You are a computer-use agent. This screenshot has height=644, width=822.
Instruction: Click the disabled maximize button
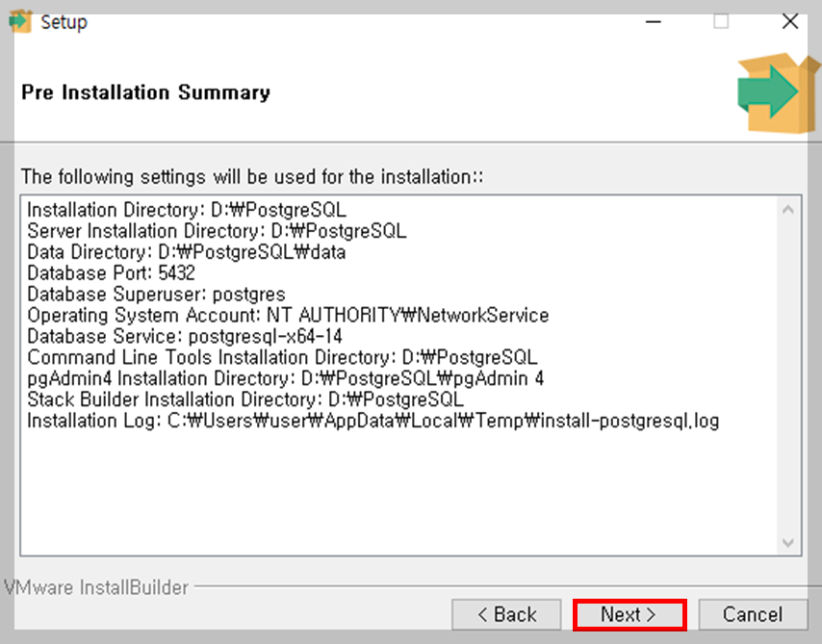coord(721,21)
